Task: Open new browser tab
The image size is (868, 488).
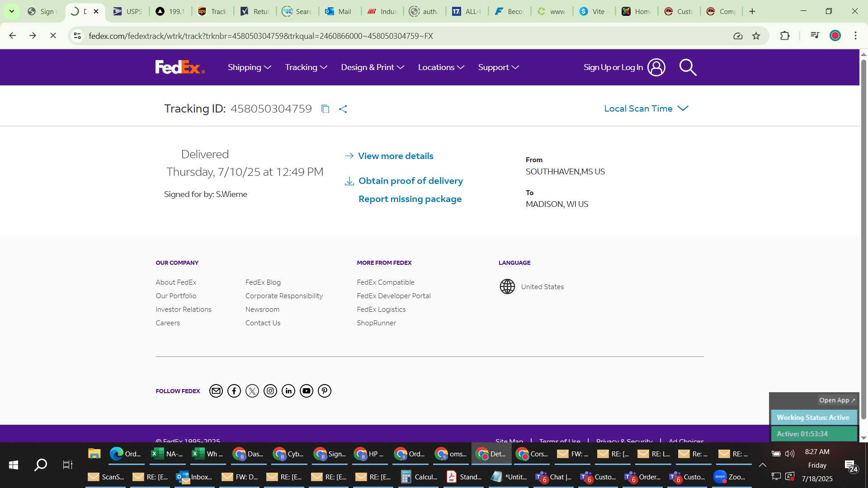Action: pyautogui.click(x=752, y=11)
